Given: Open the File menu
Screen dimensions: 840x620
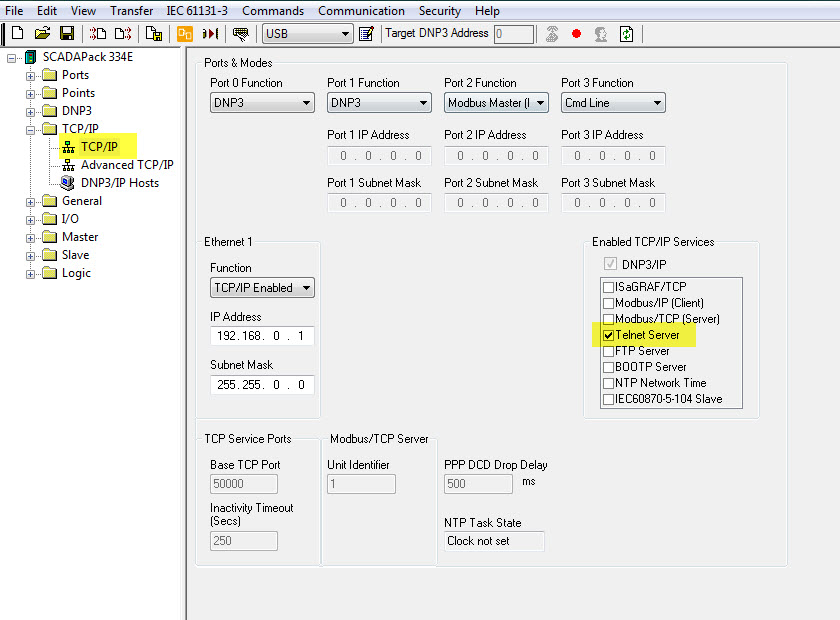Looking at the screenshot, I should 14,11.
